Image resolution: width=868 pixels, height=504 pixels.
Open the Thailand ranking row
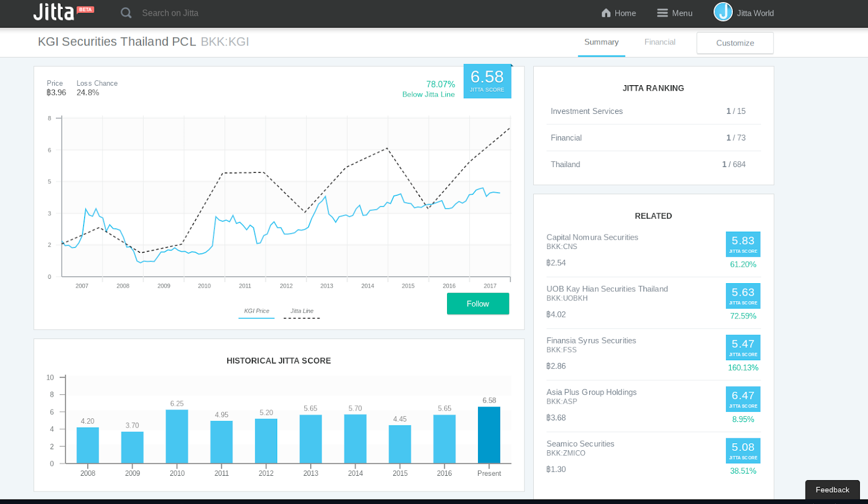(653, 164)
